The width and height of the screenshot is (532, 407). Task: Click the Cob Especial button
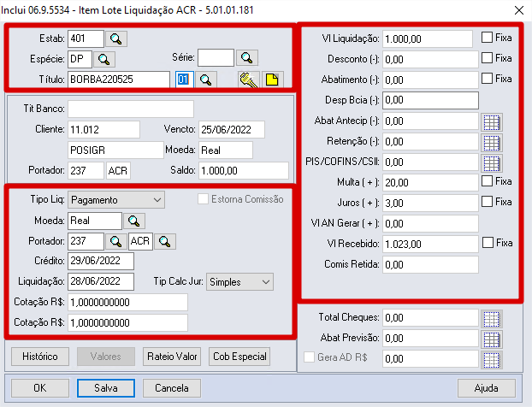click(x=239, y=357)
